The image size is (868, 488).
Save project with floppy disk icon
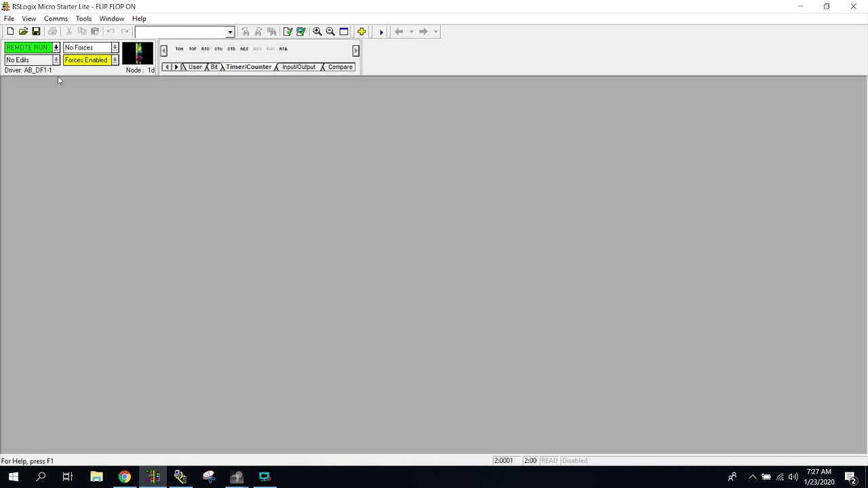click(36, 31)
